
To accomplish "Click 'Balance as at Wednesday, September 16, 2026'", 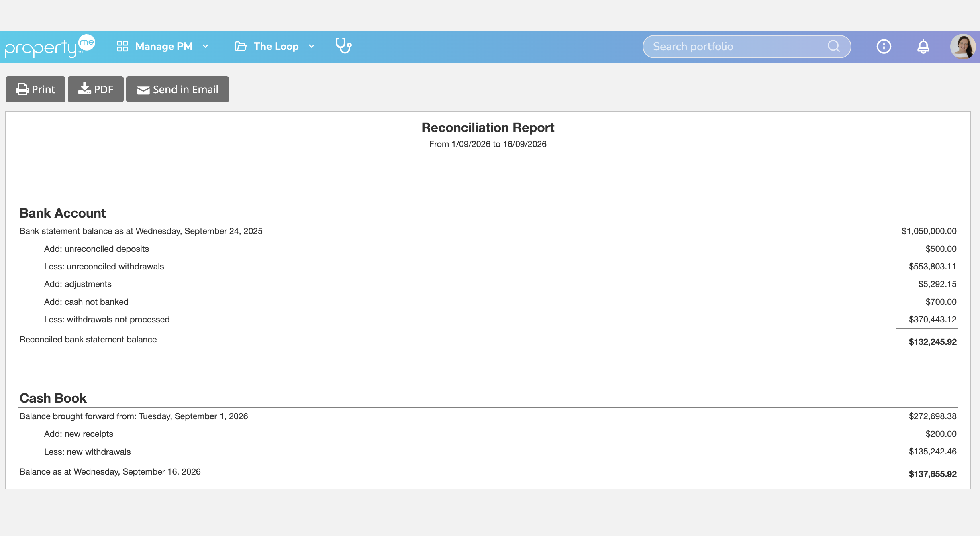I will click(110, 472).
